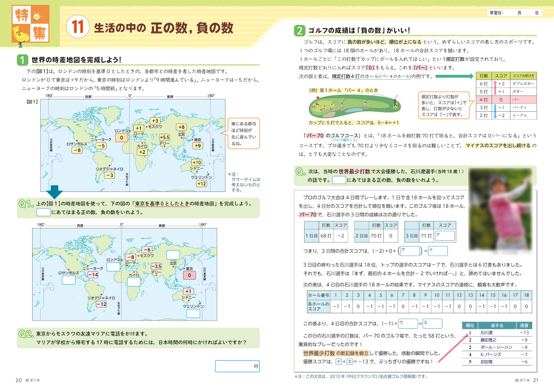Click the golfer photo
The height and width of the screenshot is (392, 554).
[500, 210]
